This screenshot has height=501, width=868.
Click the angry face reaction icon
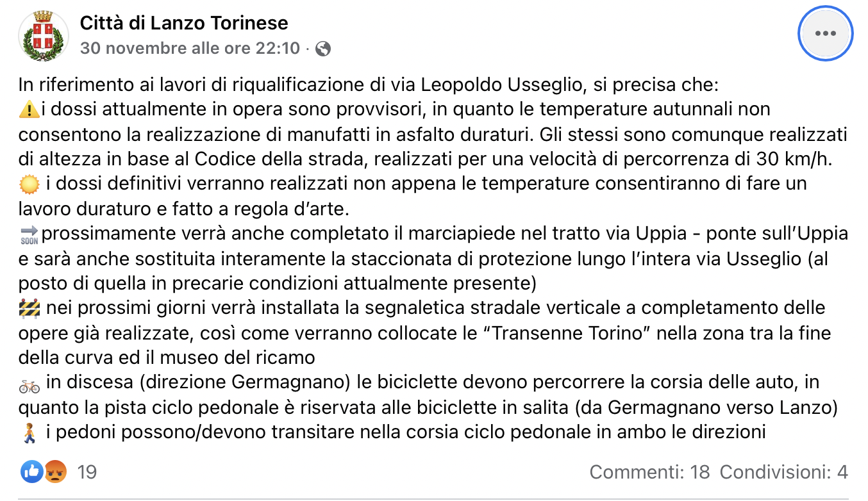56,472
